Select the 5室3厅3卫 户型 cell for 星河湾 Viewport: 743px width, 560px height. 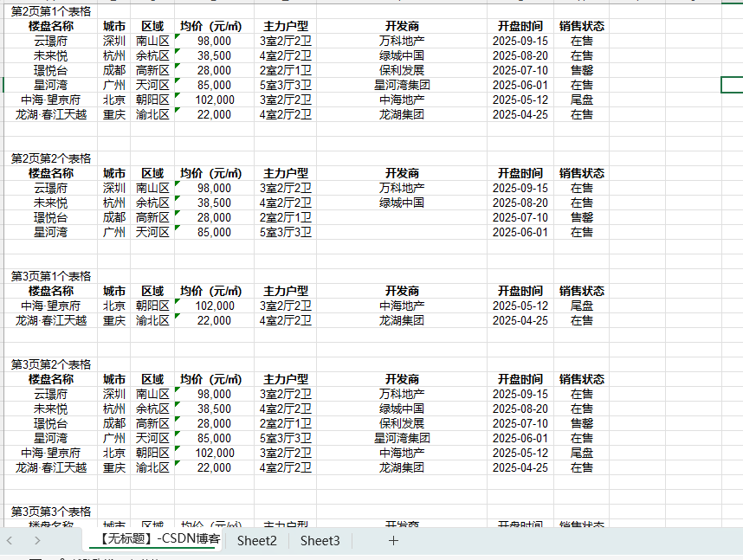coord(284,85)
